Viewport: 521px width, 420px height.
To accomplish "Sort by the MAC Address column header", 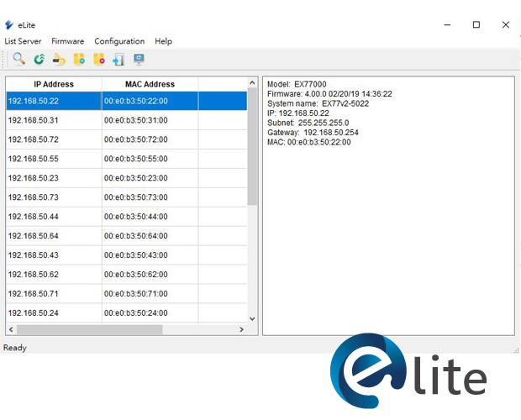I will tap(150, 84).
